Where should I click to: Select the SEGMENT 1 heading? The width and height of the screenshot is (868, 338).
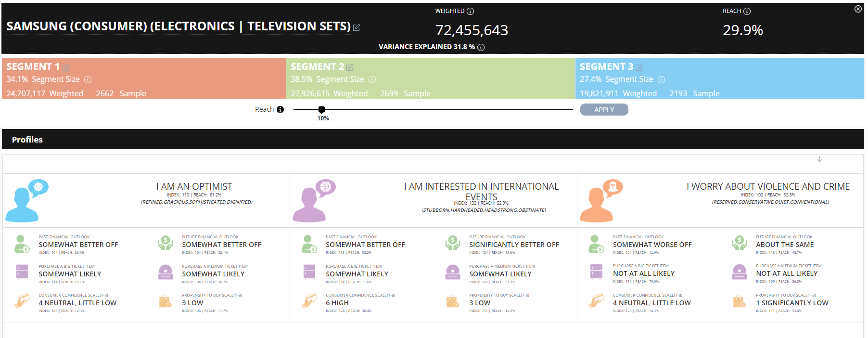pyautogui.click(x=33, y=67)
